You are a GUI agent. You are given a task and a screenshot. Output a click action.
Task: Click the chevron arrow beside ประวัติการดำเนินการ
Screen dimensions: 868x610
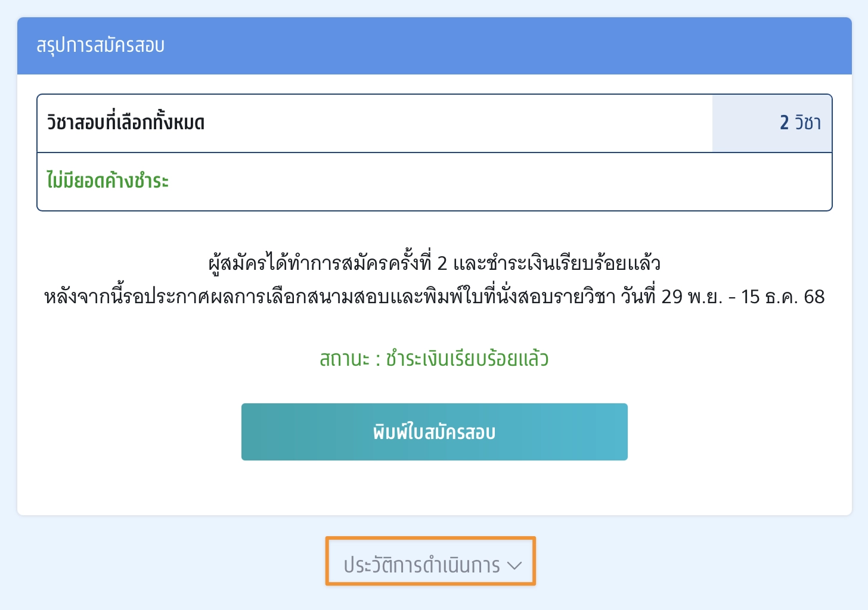tap(514, 565)
